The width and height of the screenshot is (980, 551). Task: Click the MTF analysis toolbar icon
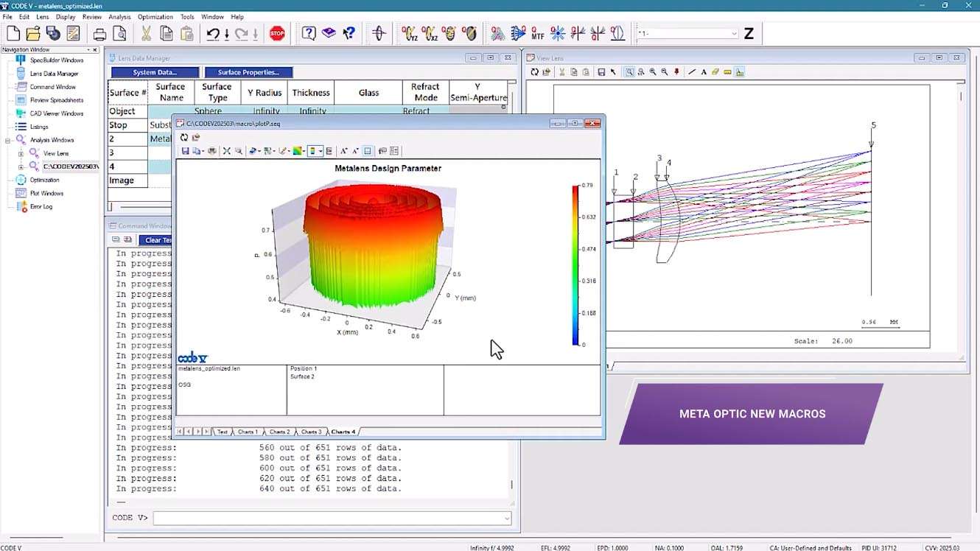pos(538,33)
